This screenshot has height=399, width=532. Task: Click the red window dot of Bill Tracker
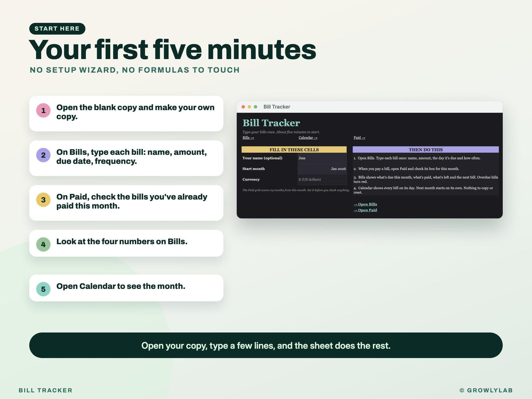pyautogui.click(x=243, y=107)
